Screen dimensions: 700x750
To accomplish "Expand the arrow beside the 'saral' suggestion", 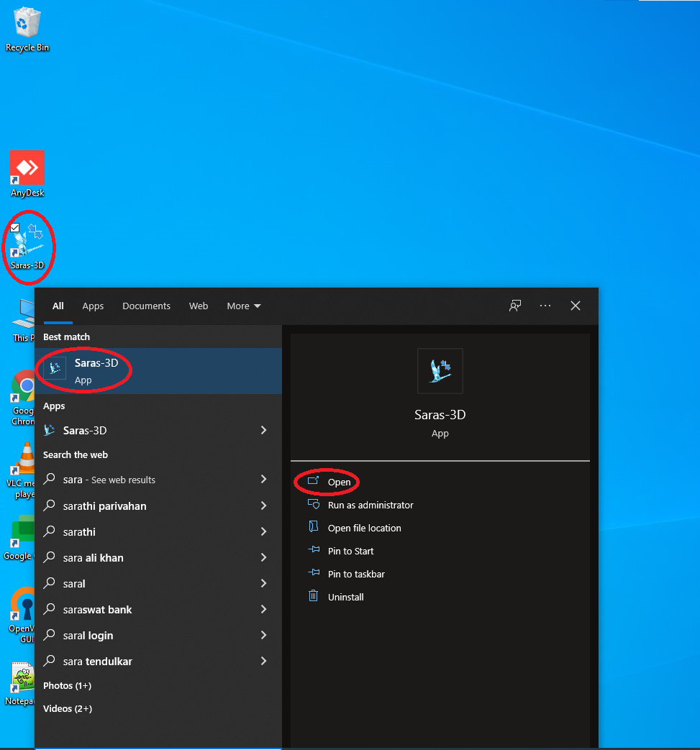I will (x=263, y=583).
